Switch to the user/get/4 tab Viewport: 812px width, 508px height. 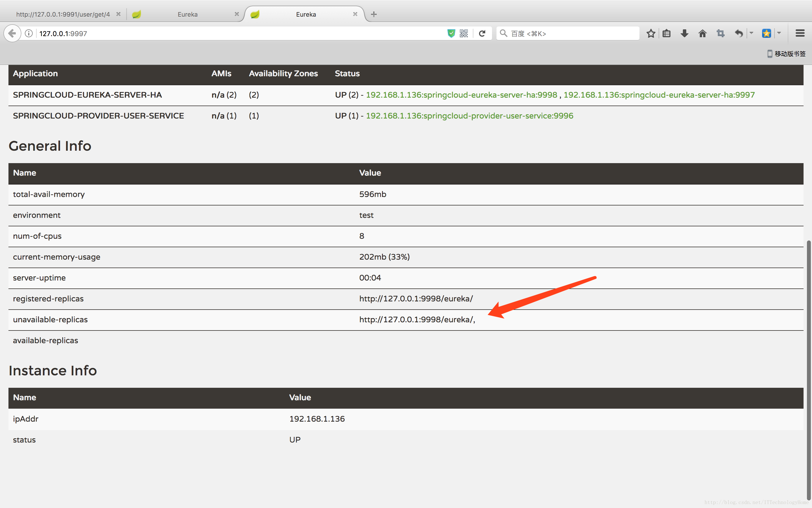(x=63, y=14)
